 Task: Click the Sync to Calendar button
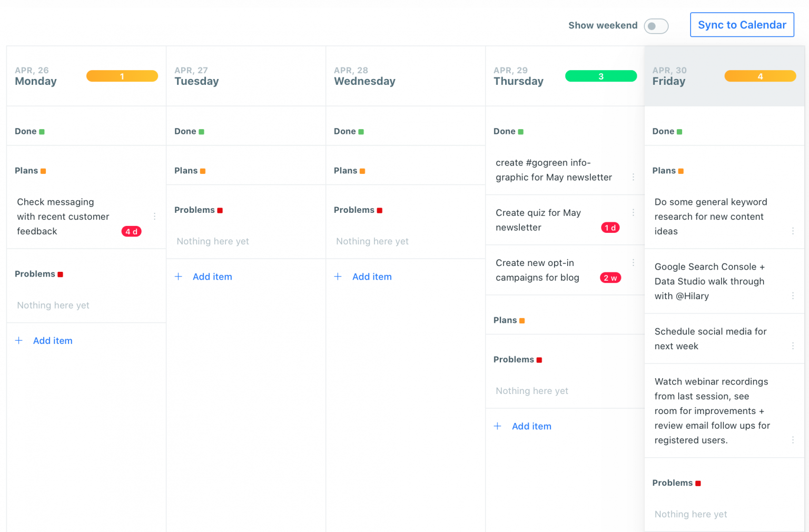click(x=742, y=24)
